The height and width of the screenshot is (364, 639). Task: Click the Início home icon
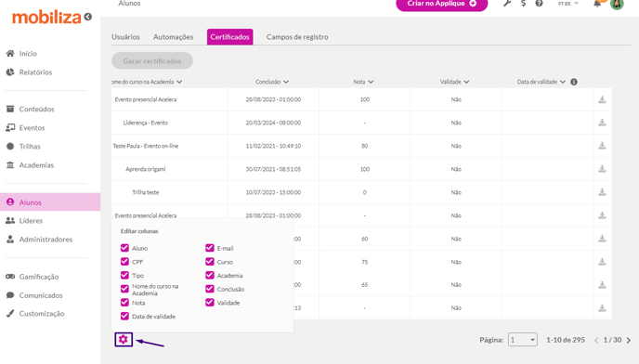coord(10,54)
